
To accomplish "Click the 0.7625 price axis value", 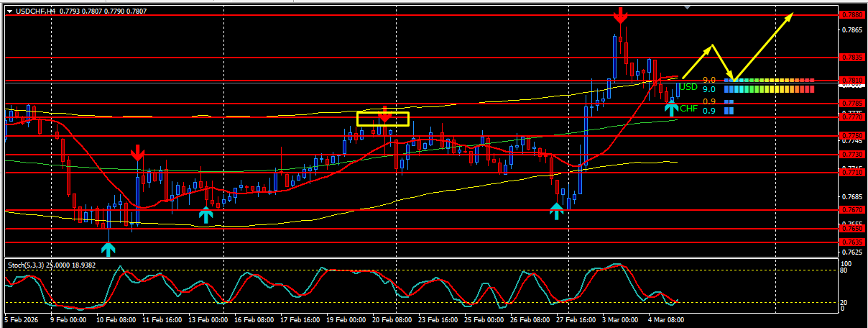I will tap(853, 252).
